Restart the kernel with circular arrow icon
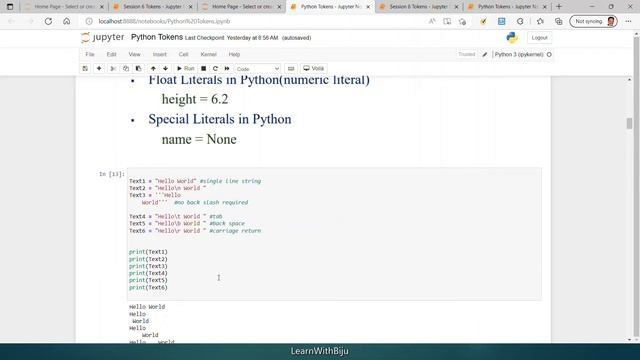Viewport: 640px width, 360px height. point(215,69)
